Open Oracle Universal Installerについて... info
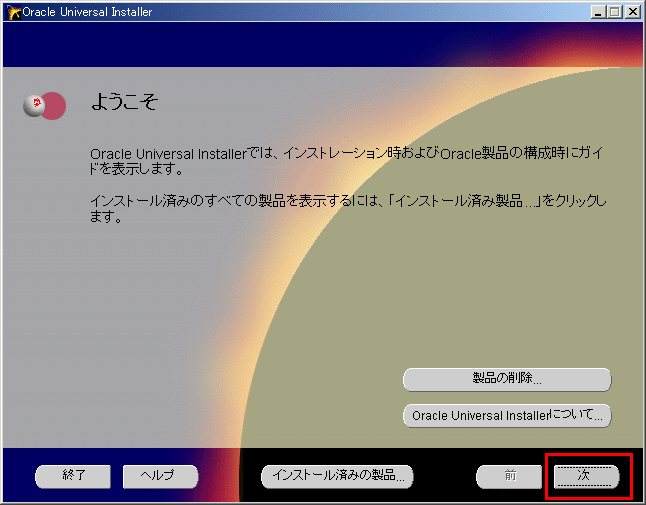This screenshot has height=505, width=646. (x=507, y=415)
